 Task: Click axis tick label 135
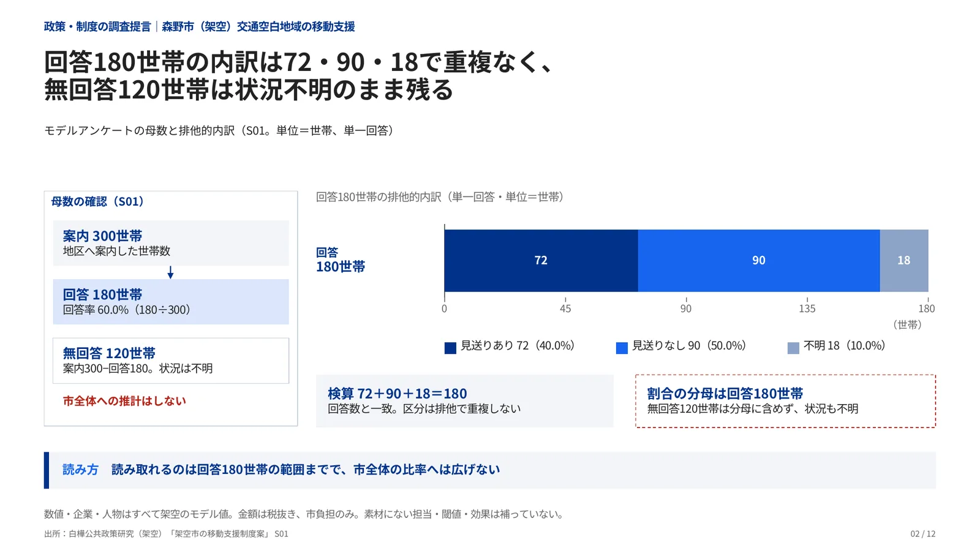[x=807, y=309]
